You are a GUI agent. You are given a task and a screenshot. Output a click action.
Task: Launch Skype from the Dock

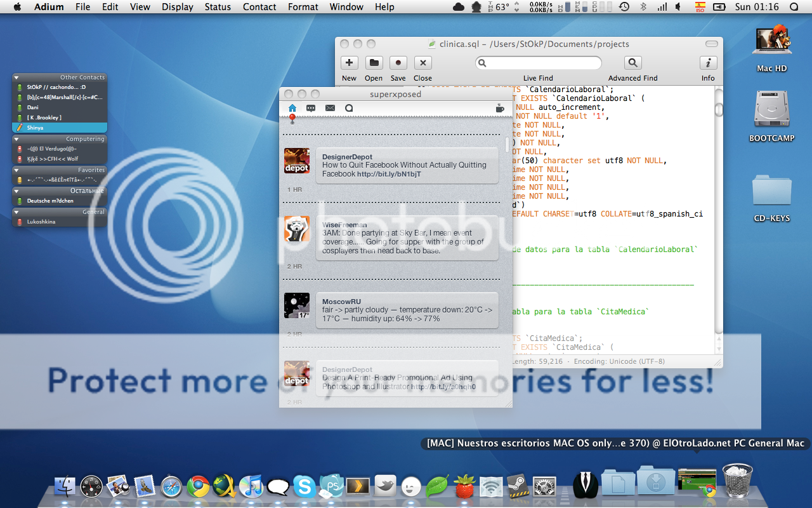pyautogui.click(x=304, y=486)
